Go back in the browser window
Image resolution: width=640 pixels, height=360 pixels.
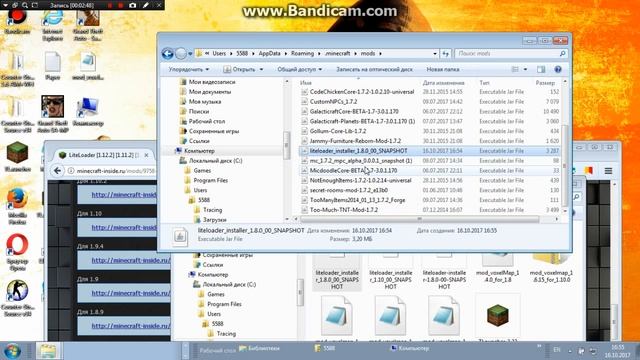coord(58,171)
